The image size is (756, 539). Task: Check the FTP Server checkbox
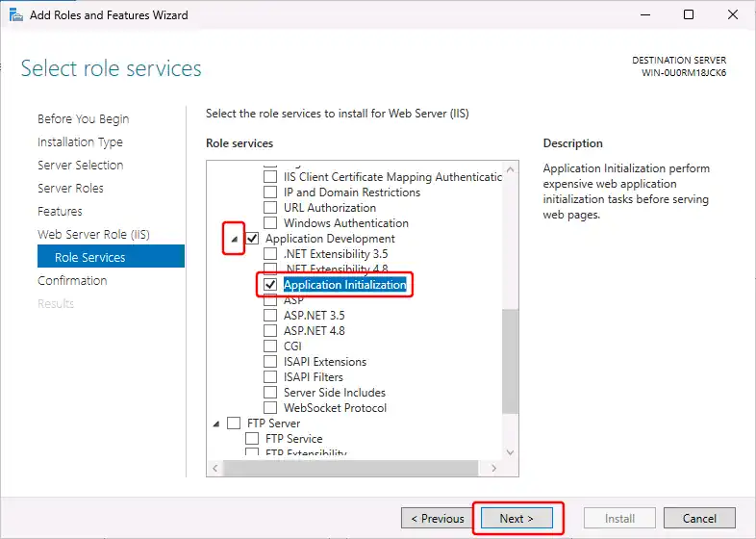point(233,423)
